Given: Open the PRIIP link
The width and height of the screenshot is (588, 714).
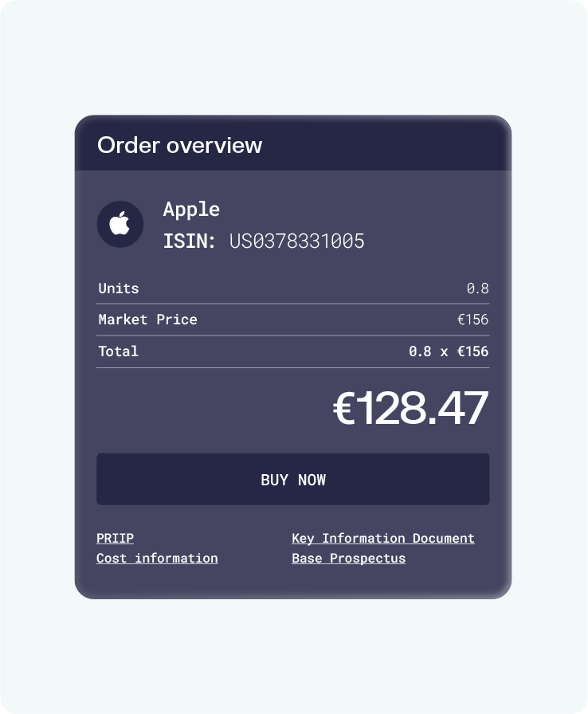Looking at the screenshot, I should click(115, 539).
